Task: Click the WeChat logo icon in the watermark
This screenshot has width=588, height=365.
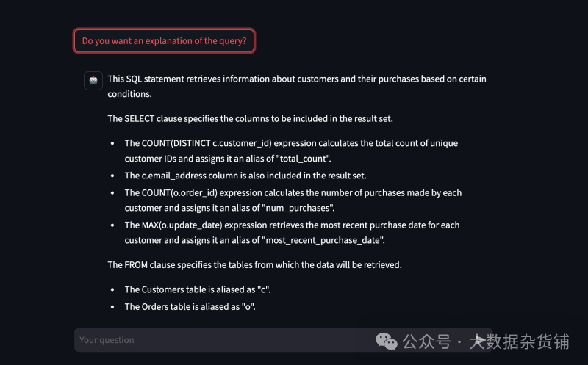Action: point(386,341)
